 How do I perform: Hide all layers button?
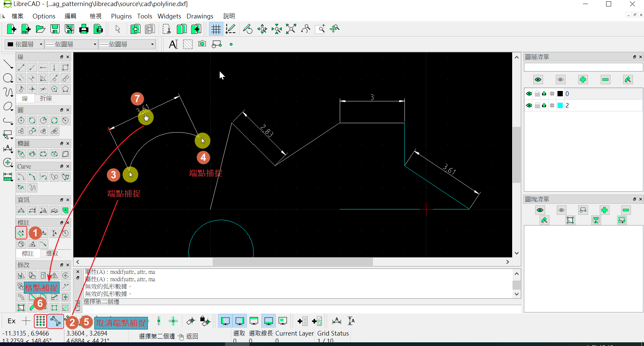coord(560,80)
